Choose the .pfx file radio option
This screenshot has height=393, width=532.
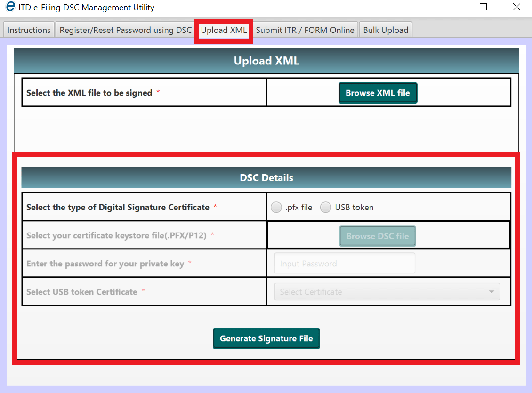[x=276, y=207]
